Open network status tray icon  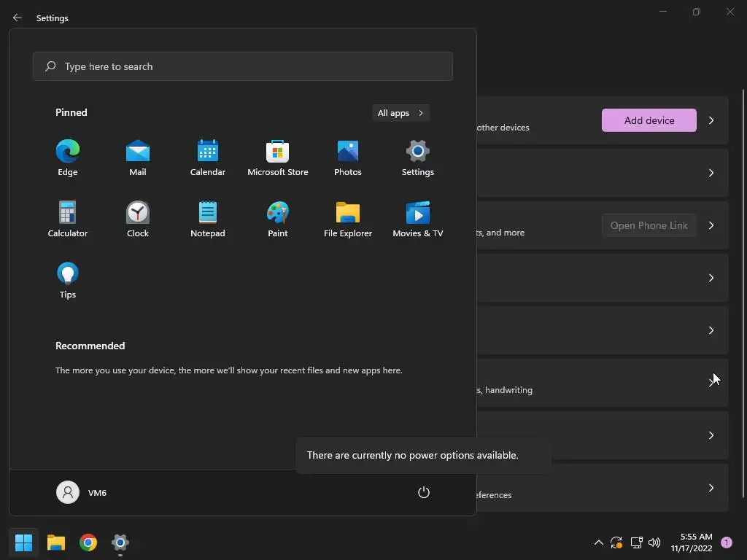[636, 542]
